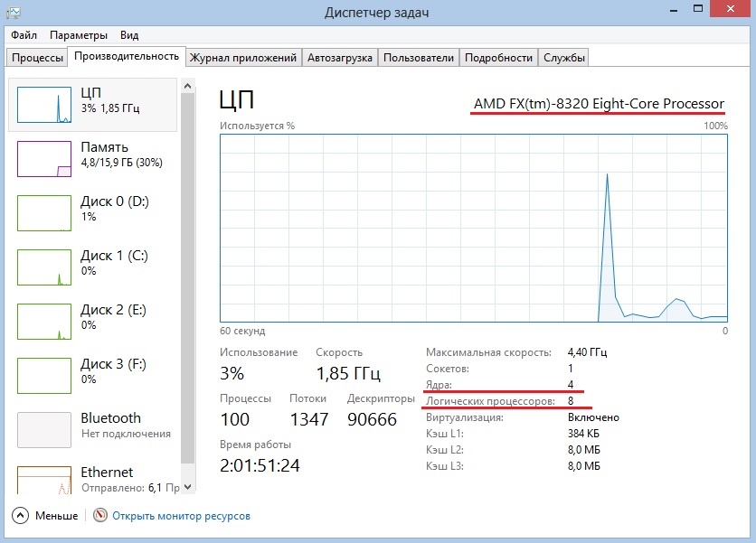756x543 pixels.
Task: Click the sidebar scroll down arrow
Action: (188, 487)
